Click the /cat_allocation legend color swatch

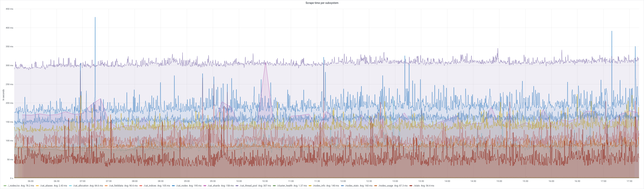pyautogui.click(x=70, y=186)
